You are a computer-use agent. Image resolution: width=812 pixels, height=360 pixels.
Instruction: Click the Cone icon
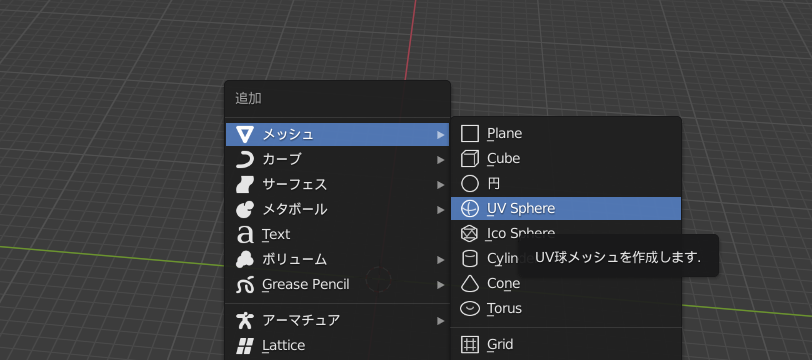pos(470,283)
